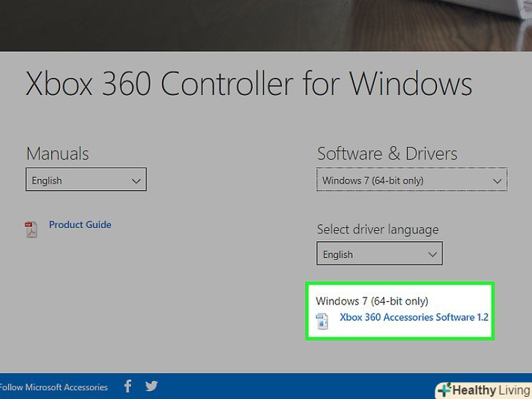Click the Manuals section heading

pos(58,153)
